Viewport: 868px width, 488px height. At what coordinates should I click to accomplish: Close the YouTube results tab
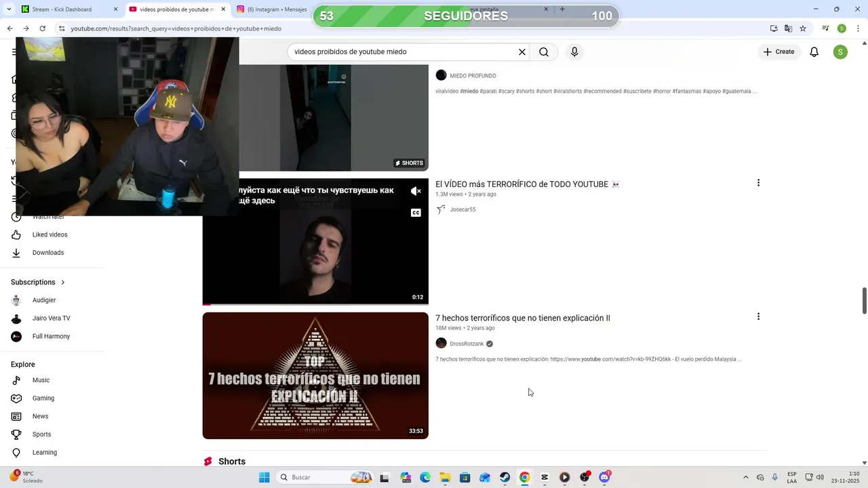click(223, 9)
